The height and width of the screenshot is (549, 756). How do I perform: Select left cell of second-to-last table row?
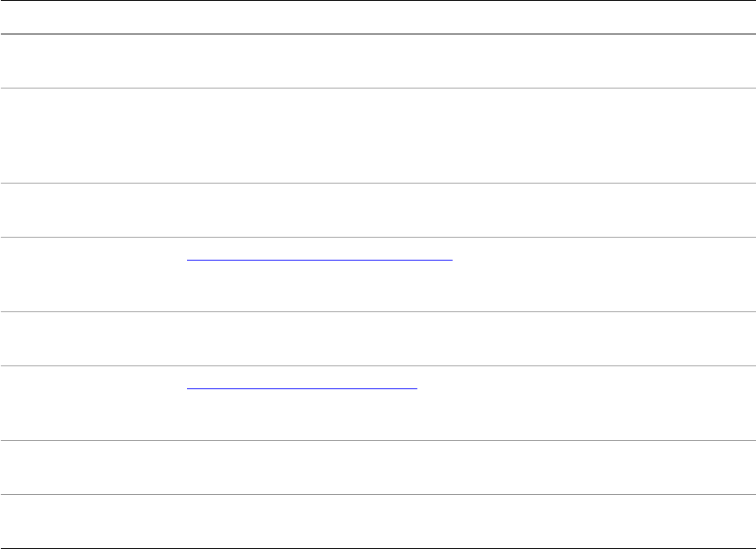click(x=90, y=468)
